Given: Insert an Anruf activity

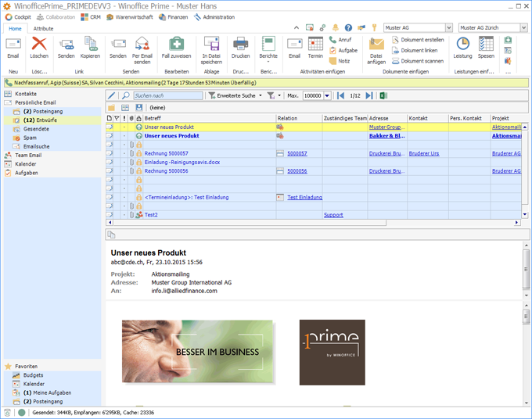Looking at the screenshot, I should coord(340,40).
